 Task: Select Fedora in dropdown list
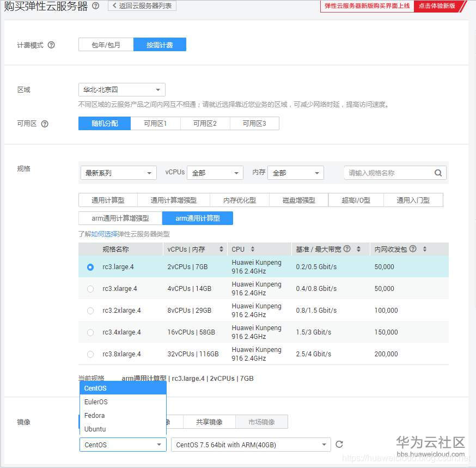pos(123,416)
